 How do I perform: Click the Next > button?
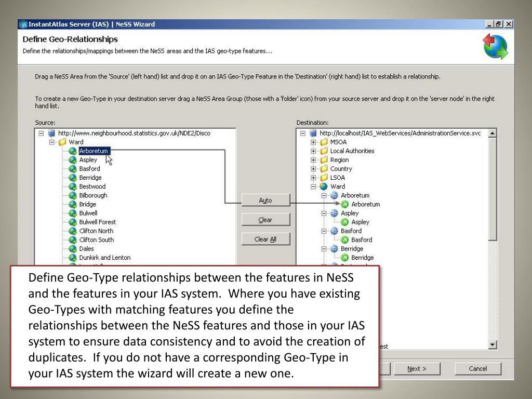[x=417, y=368]
